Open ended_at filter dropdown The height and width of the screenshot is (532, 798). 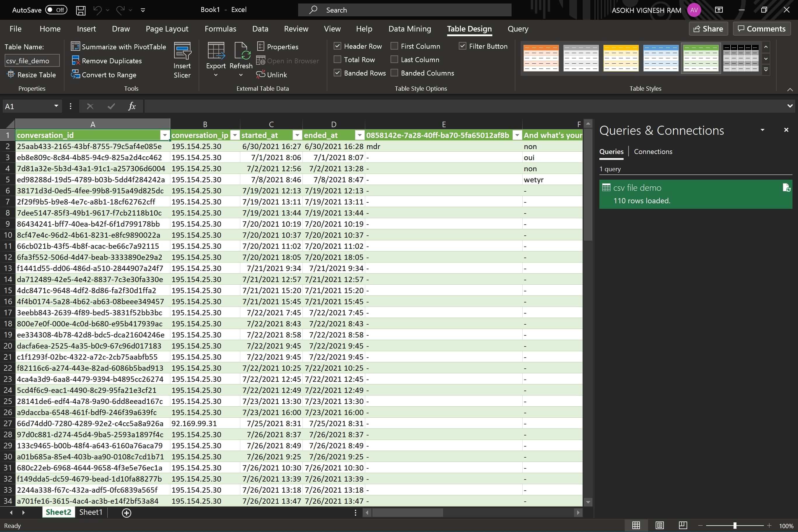[359, 135]
